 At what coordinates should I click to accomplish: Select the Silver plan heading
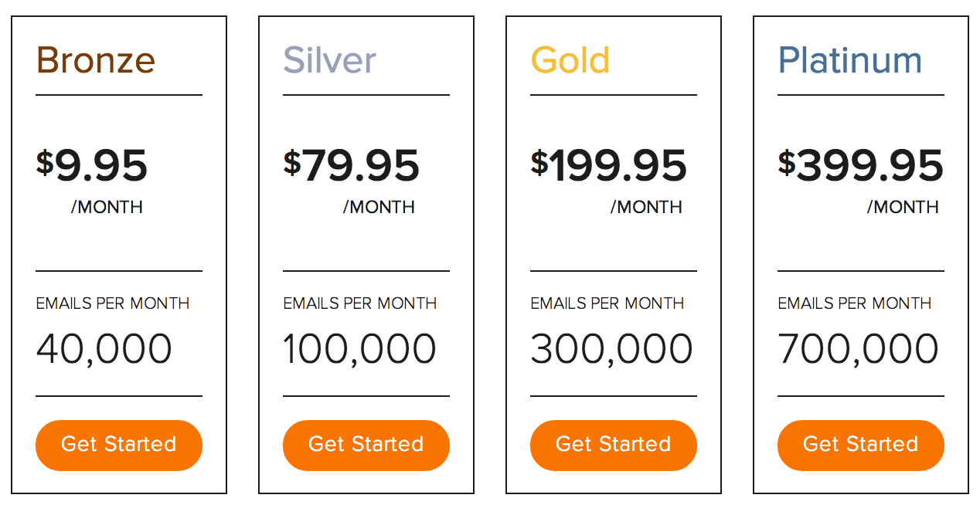pos(330,60)
